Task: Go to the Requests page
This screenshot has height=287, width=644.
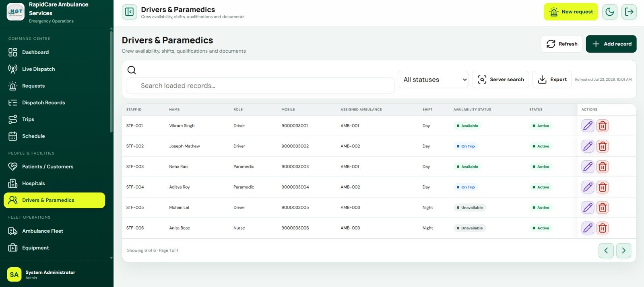Action: click(x=54, y=86)
